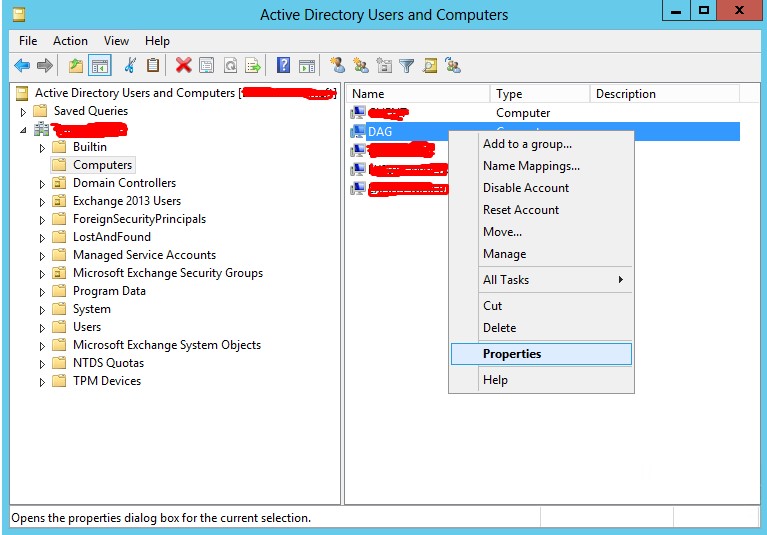Viewport: 767px width, 535px height.
Task: Select the Managed Service Accounts container
Action: pos(144,255)
